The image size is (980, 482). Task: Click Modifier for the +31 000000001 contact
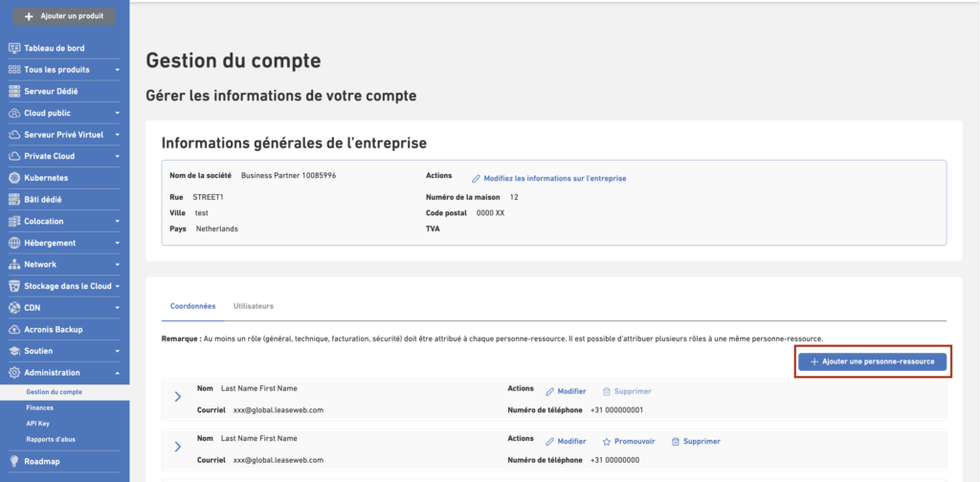click(572, 391)
